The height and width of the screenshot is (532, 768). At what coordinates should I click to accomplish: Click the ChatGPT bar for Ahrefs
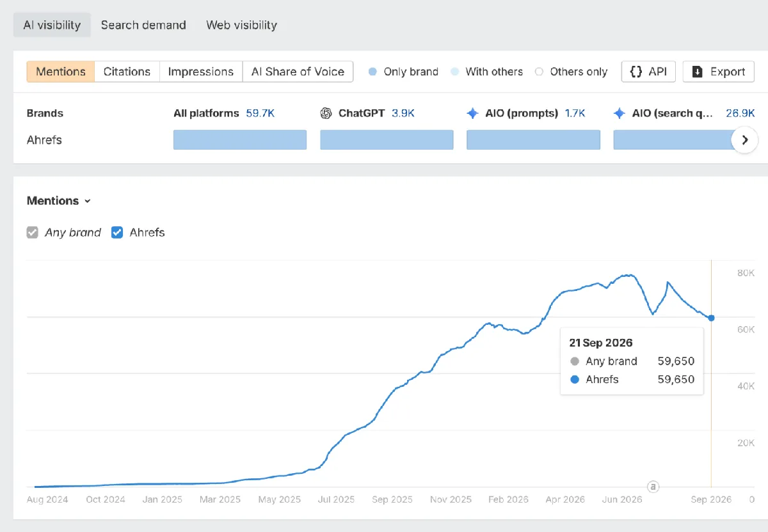click(387, 140)
